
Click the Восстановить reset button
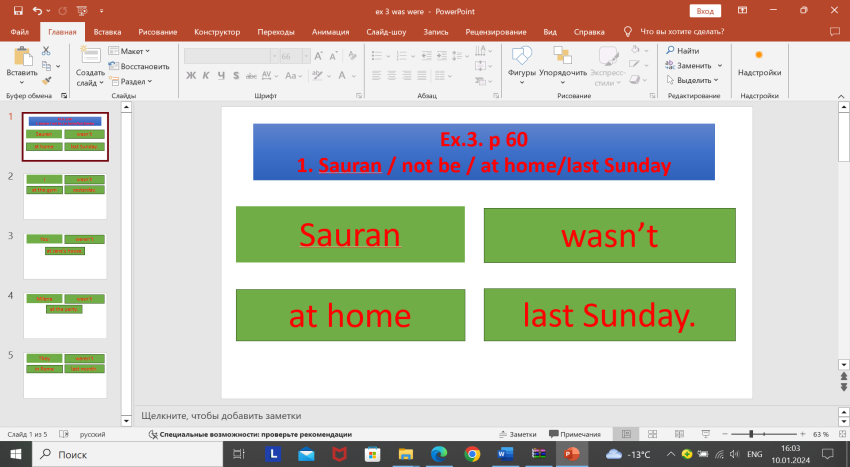(138, 66)
